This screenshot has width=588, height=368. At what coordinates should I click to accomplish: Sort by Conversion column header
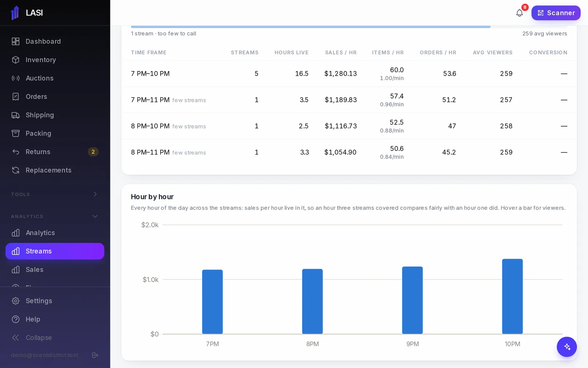click(548, 53)
